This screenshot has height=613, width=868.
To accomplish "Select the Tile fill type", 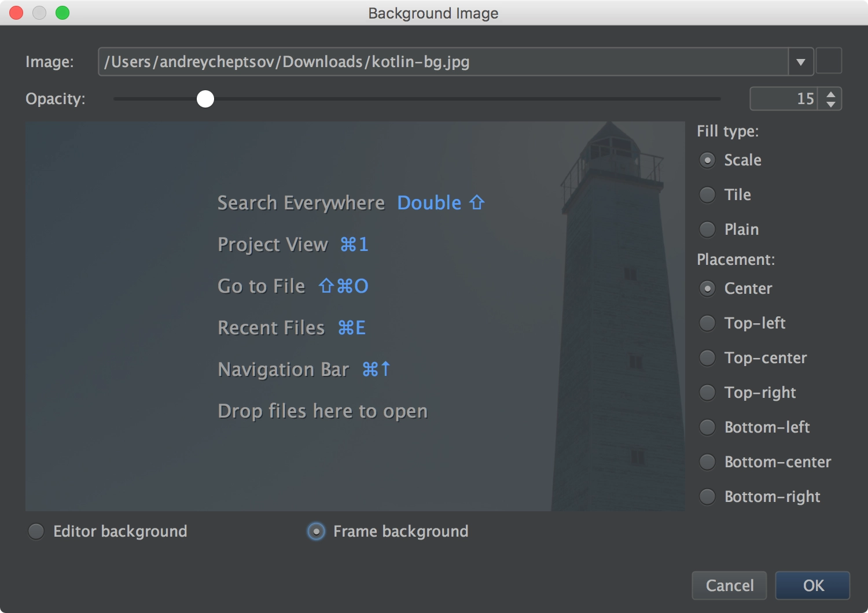I will [x=725, y=195].
